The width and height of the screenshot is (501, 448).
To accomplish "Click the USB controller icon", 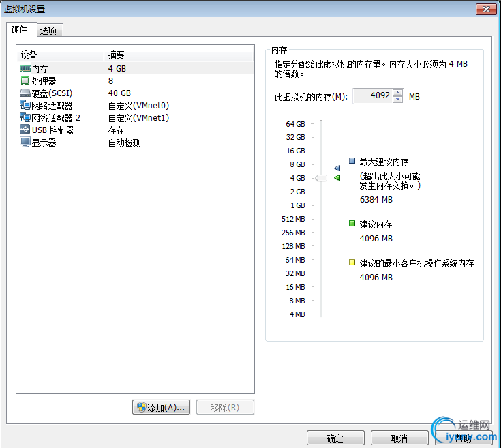I will tap(25, 130).
